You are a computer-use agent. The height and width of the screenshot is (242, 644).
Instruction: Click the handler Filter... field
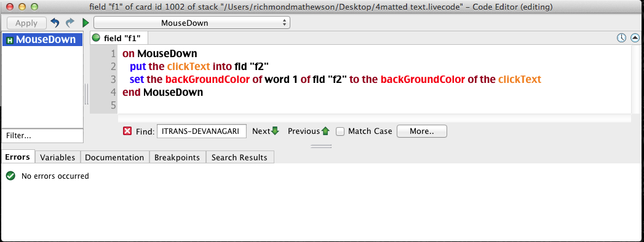coord(42,135)
